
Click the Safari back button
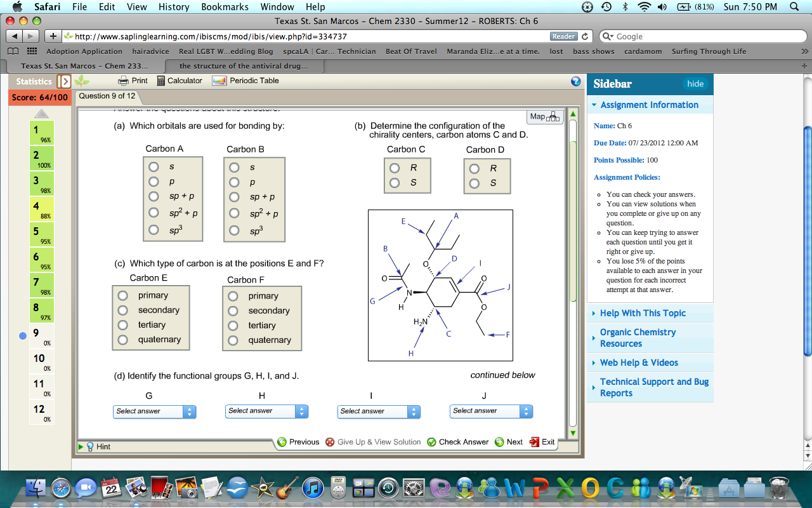(x=15, y=36)
